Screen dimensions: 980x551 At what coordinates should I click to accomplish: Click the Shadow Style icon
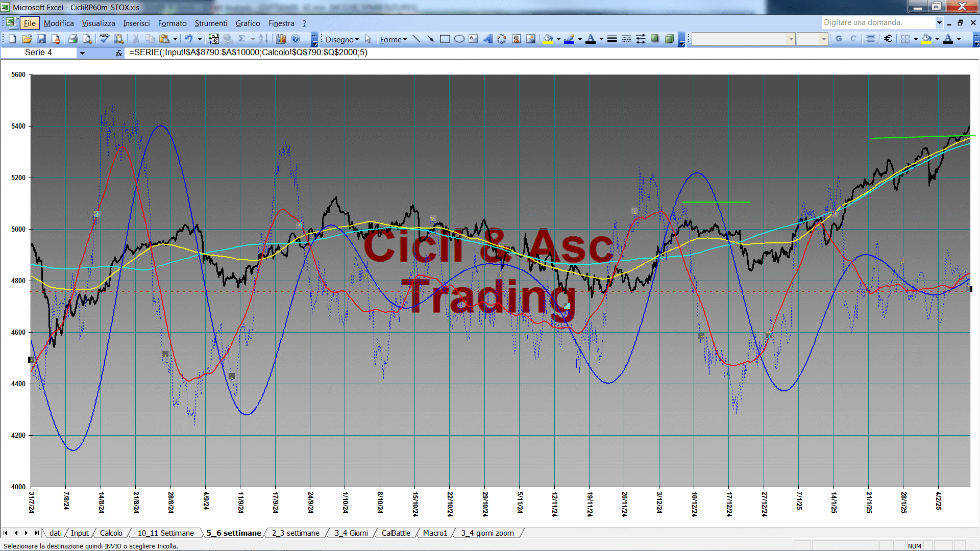[x=655, y=39]
